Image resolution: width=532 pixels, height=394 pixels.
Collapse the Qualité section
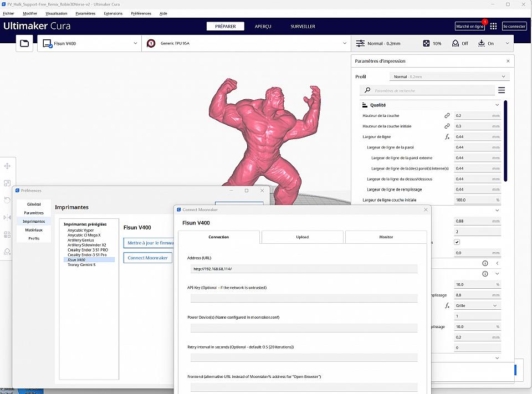point(497,105)
